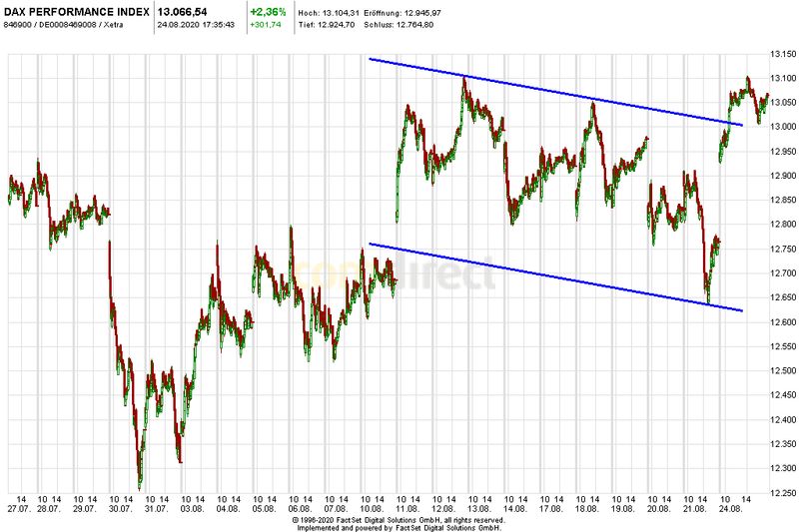
Task: Click the 13.100 price axis label
Action: [x=783, y=79]
